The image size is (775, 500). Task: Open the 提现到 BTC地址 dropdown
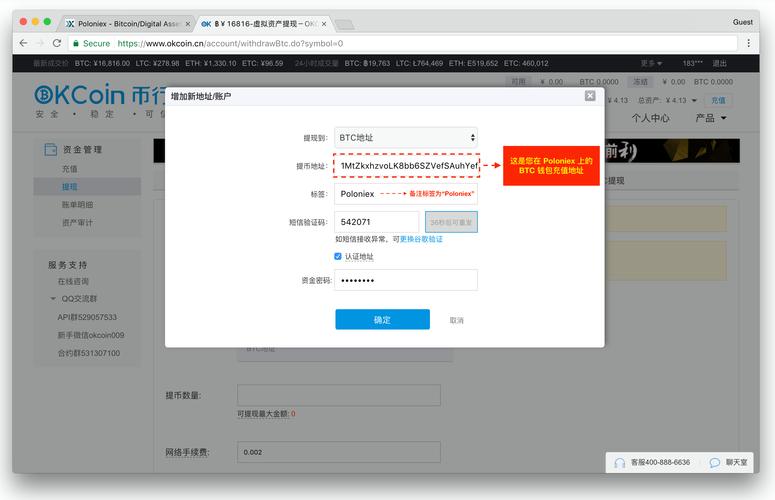[406, 137]
